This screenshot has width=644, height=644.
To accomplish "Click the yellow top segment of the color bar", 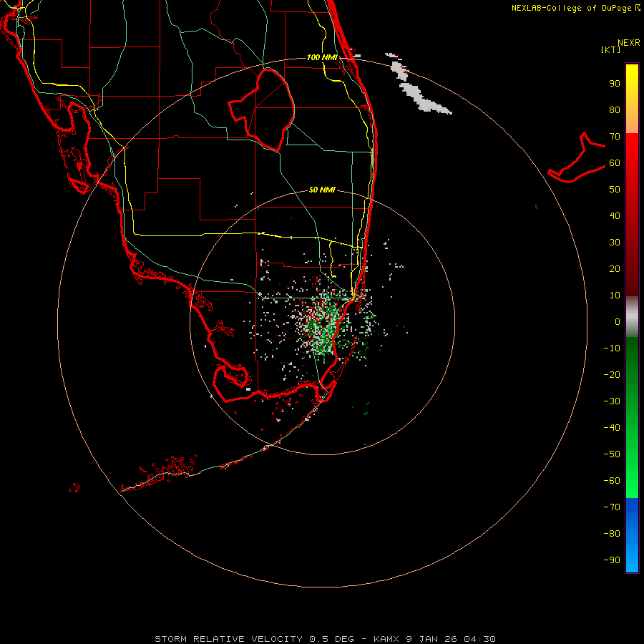I will coord(632,99).
